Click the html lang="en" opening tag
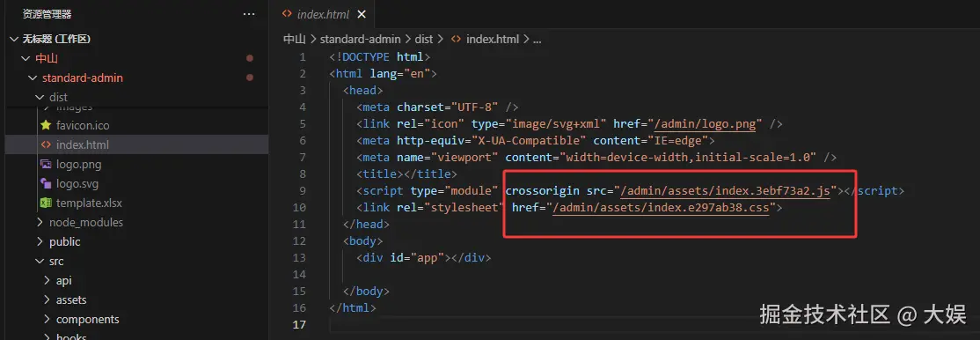The height and width of the screenshot is (340, 980). pos(384,74)
